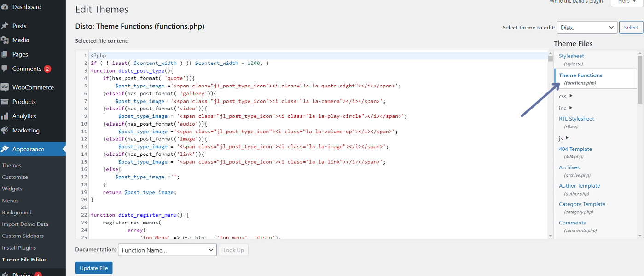Open the Plugins plug icon

5,274
